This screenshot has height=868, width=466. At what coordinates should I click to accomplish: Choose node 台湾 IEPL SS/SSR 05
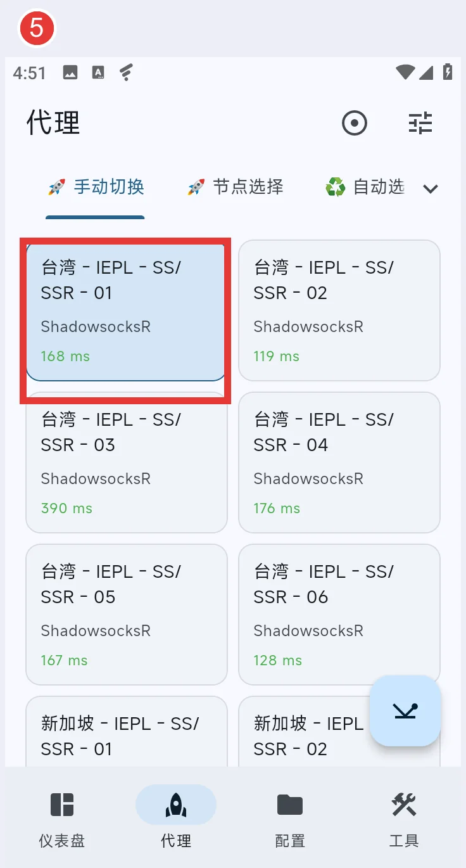[x=127, y=615]
